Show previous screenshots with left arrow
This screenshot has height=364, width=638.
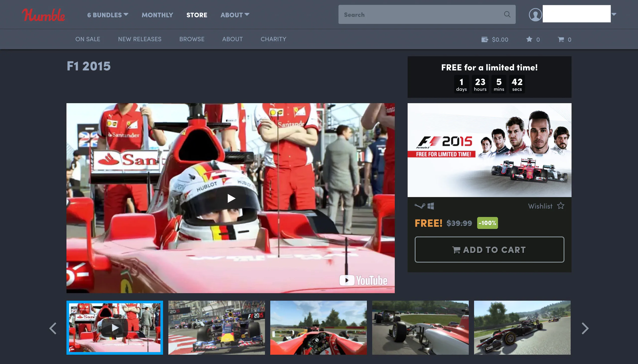(x=53, y=328)
